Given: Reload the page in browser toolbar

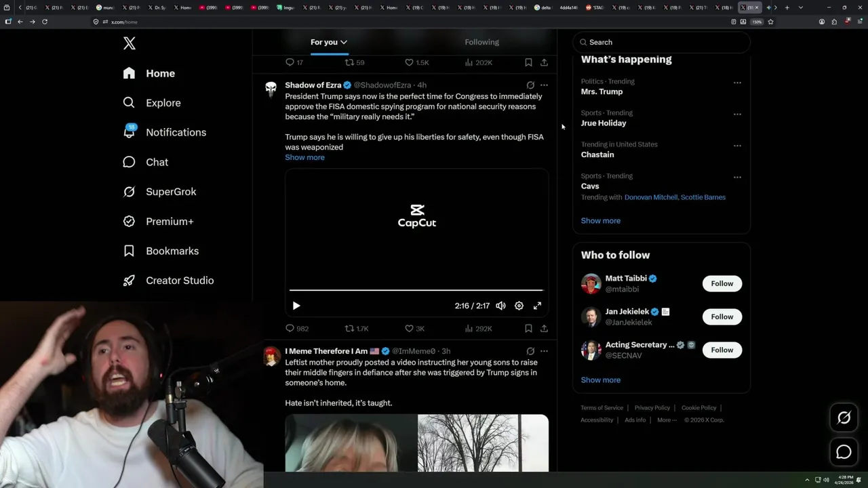Looking at the screenshot, I should pos(45,22).
